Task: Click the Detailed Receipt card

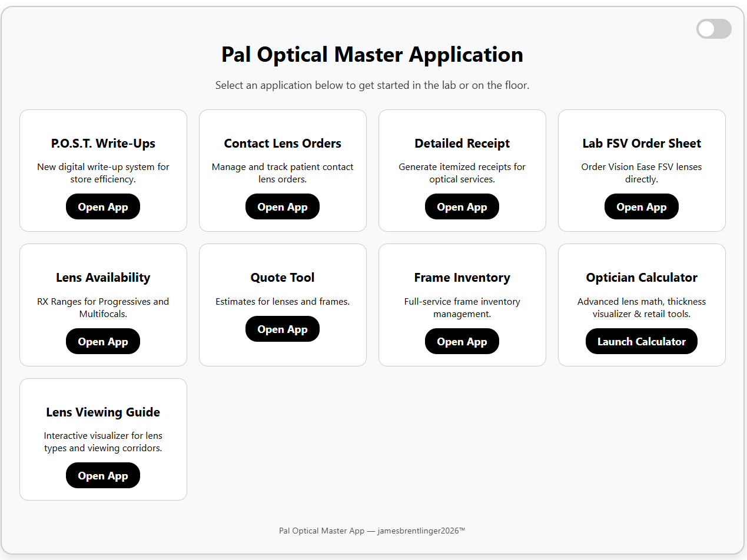Action: tap(462, 143)
